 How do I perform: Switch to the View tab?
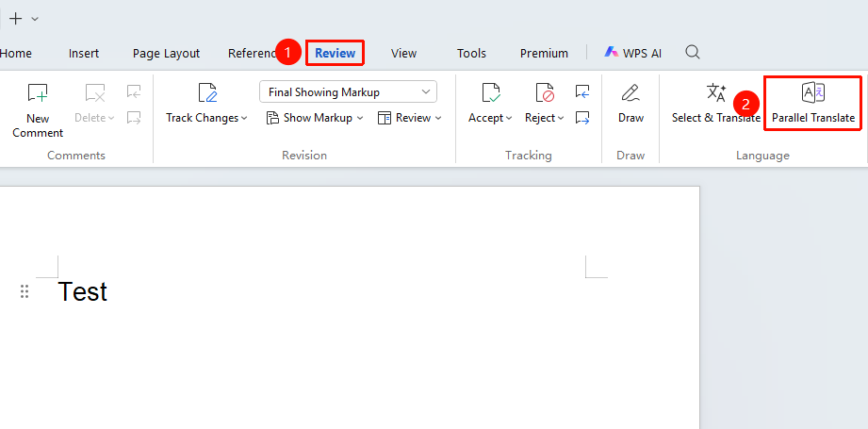pos(403,54)
